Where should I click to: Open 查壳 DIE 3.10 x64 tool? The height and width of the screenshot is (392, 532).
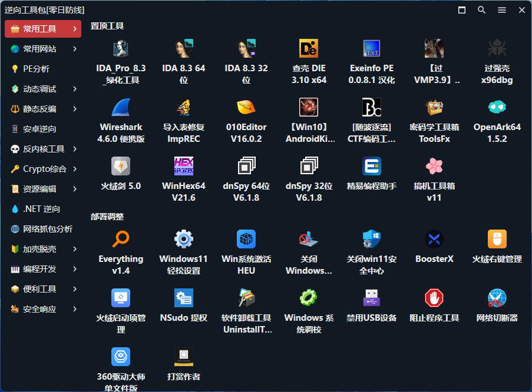(x=309, y=54)
